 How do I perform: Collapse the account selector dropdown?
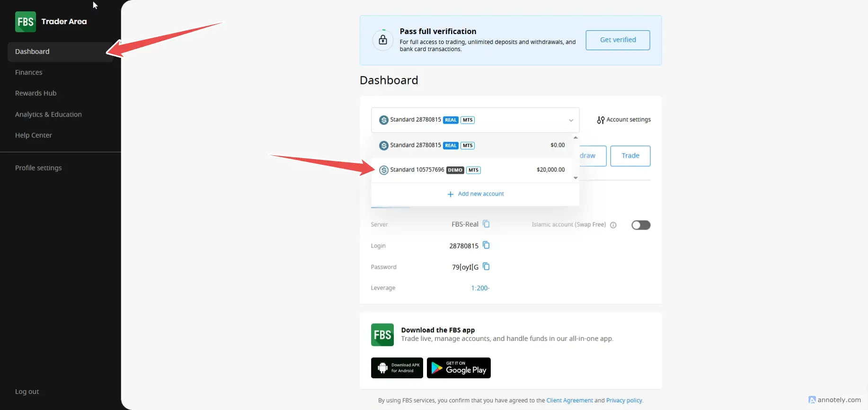coord(570,120)
